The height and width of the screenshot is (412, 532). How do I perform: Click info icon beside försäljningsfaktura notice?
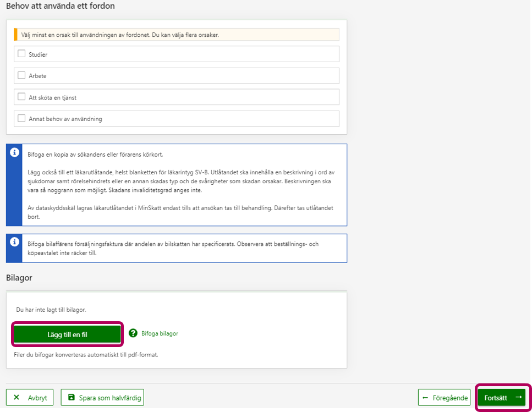pos(14,243)
